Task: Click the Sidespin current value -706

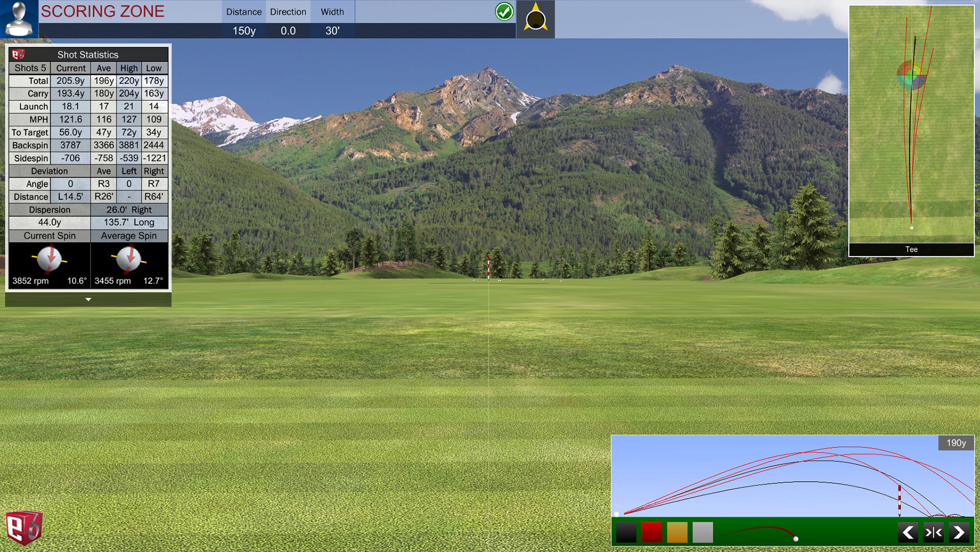Action: point(71,158)
